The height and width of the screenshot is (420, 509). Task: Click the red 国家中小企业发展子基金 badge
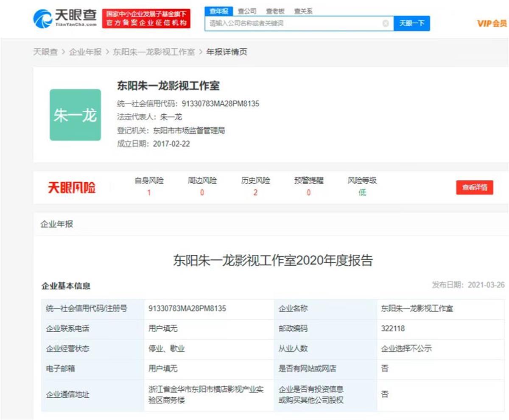[146, 18]
